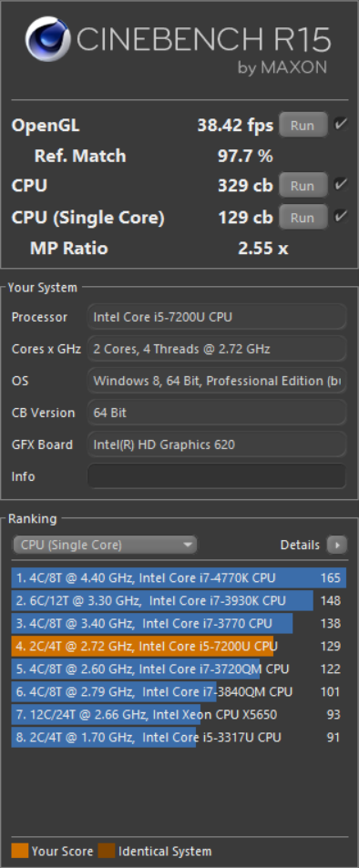Run the CPU benchmark
The height and width of the screenshot is (868, 359).
[303, 186]
